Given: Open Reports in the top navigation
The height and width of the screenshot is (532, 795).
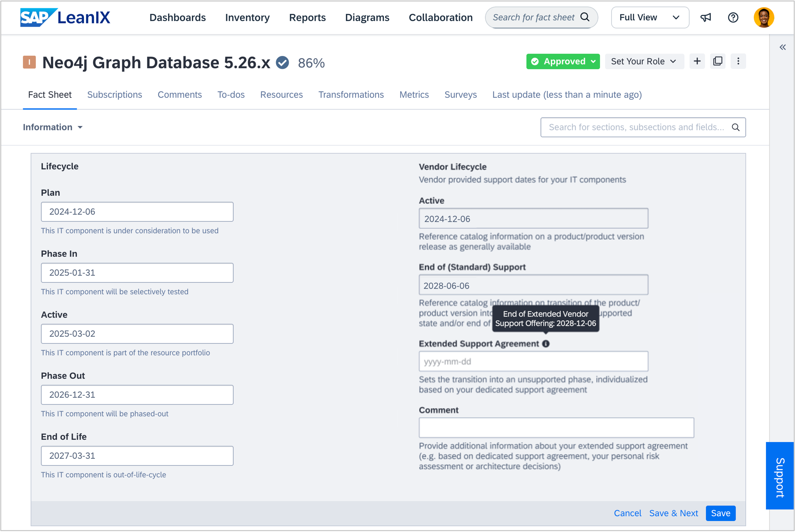Looking at the screenshot, I should point(307,17).
